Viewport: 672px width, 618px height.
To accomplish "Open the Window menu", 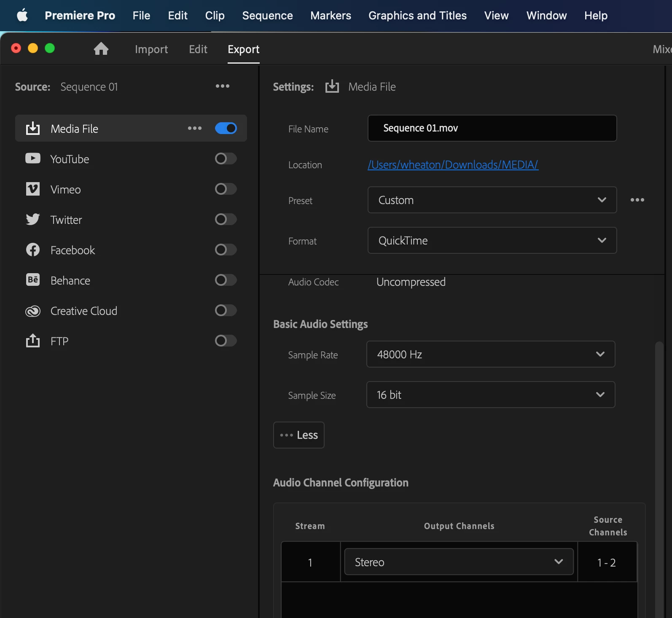I will click(546, 16).
